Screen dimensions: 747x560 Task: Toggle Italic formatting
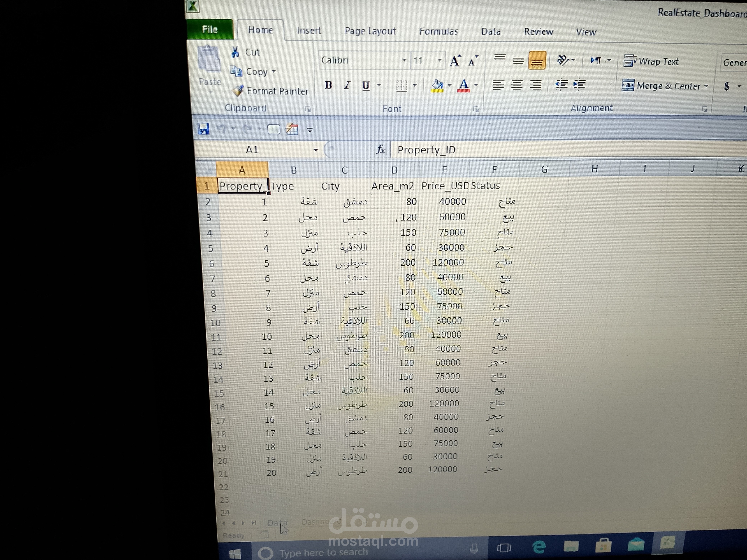[x=347, y=85]
